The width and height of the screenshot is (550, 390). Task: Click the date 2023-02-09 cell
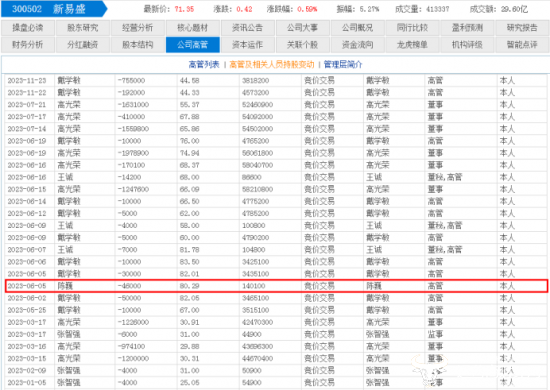(x=27, y=370)
